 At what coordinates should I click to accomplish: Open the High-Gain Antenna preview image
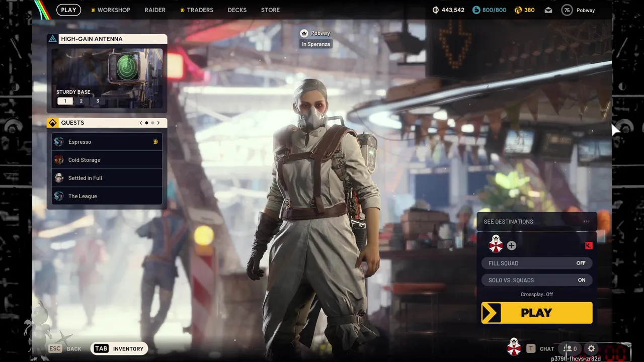pos(107,78)
